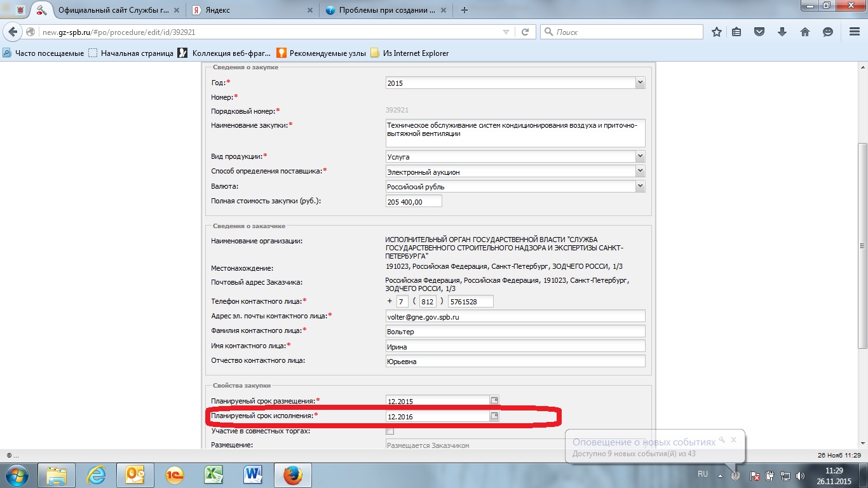Open the bookmarks list icon
This screenshot has width=868, height=488.
point(736,32)
